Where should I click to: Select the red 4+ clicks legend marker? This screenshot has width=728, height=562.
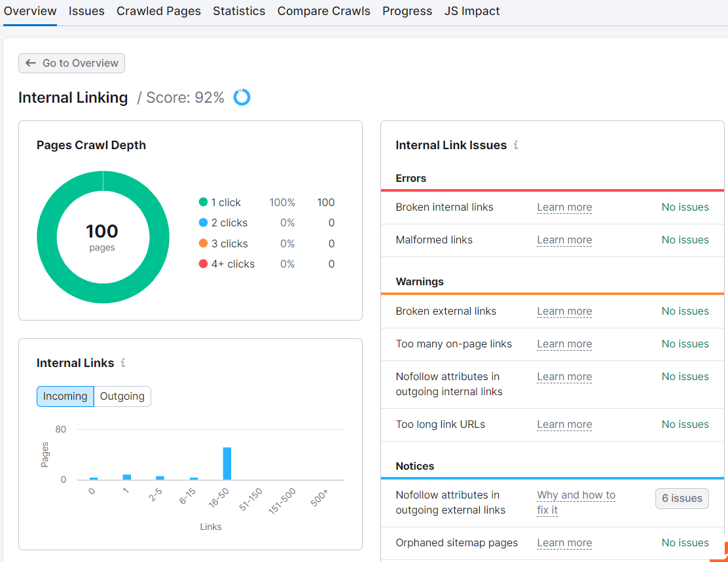point(203,264)
